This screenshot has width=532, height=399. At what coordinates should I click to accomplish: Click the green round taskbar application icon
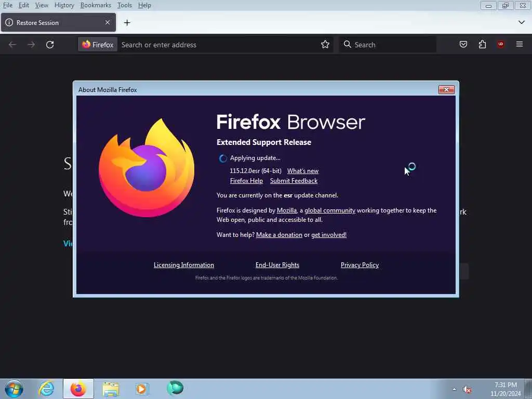coord(175,388)
